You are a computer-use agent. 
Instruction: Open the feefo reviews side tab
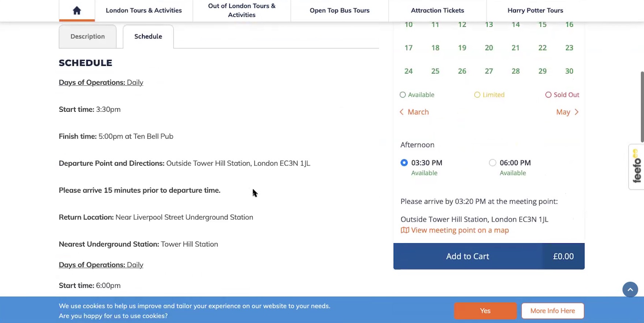(636, 167)
